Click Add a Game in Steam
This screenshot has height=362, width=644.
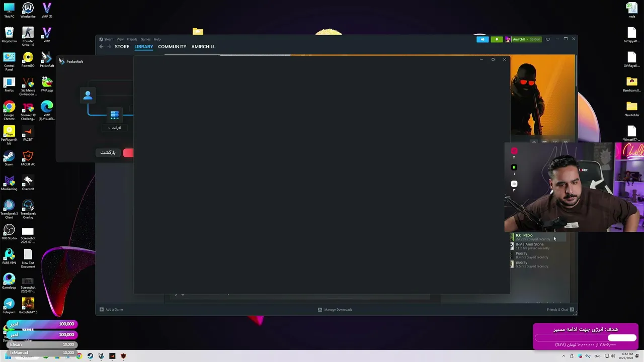111,309
